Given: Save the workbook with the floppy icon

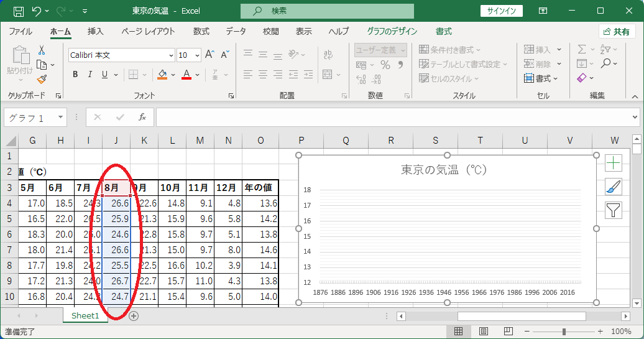Looking at the screenshot, I should (19, 11).
